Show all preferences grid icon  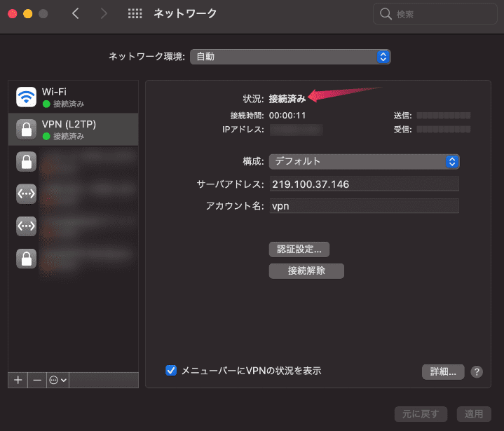click(135, 13)
